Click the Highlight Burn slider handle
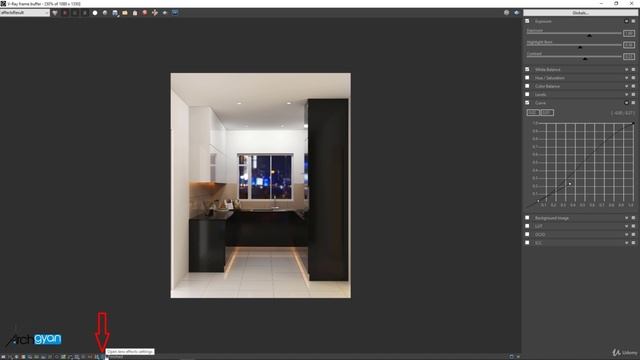 [x=580, y=47]
